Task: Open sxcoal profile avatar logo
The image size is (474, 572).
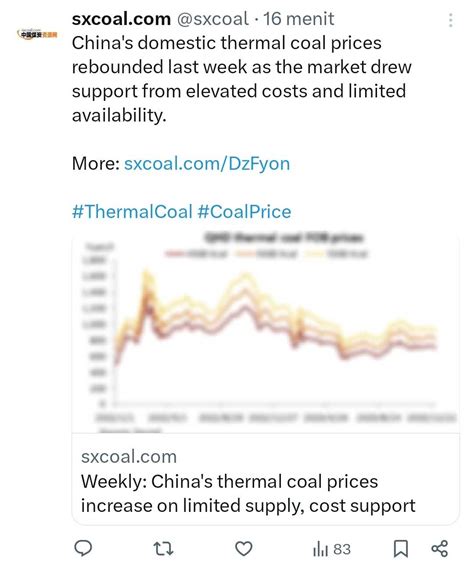Action: click(x=37, y=34)
